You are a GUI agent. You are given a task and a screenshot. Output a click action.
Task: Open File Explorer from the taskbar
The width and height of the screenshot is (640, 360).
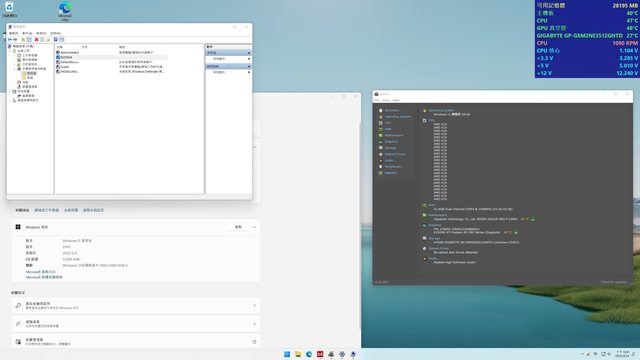click(x=298, y=354)
